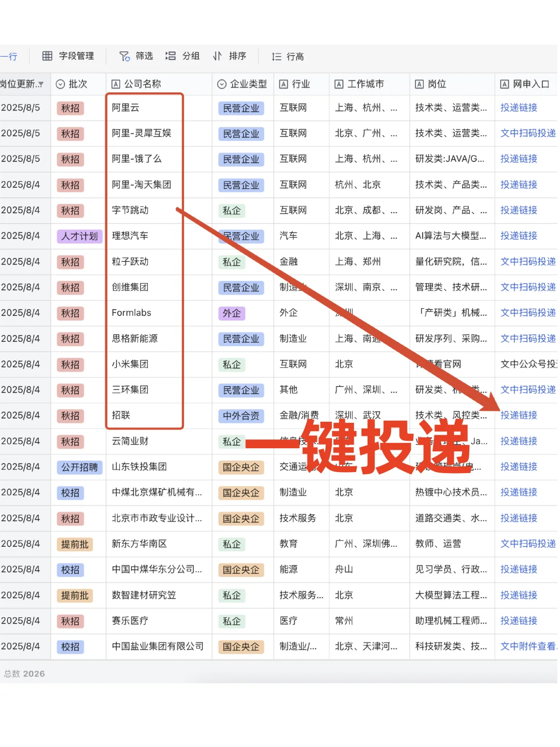560x747 pixels.
Task: Click 民营企业 tag for 阿里云
Action: 241,108
